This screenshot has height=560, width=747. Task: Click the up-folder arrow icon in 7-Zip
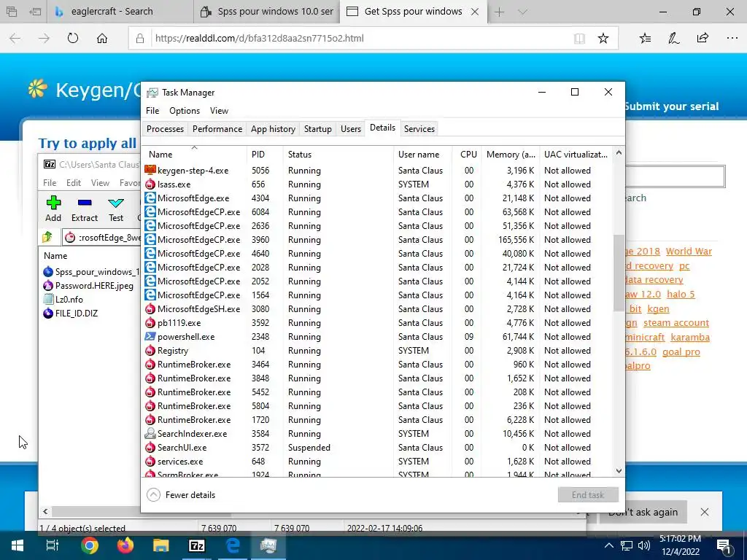tap(47, 237)
